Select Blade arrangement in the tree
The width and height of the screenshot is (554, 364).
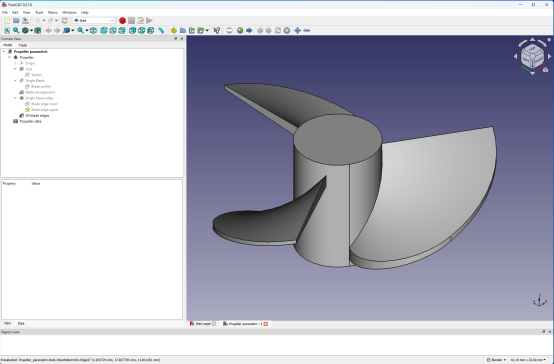point(40,92)
